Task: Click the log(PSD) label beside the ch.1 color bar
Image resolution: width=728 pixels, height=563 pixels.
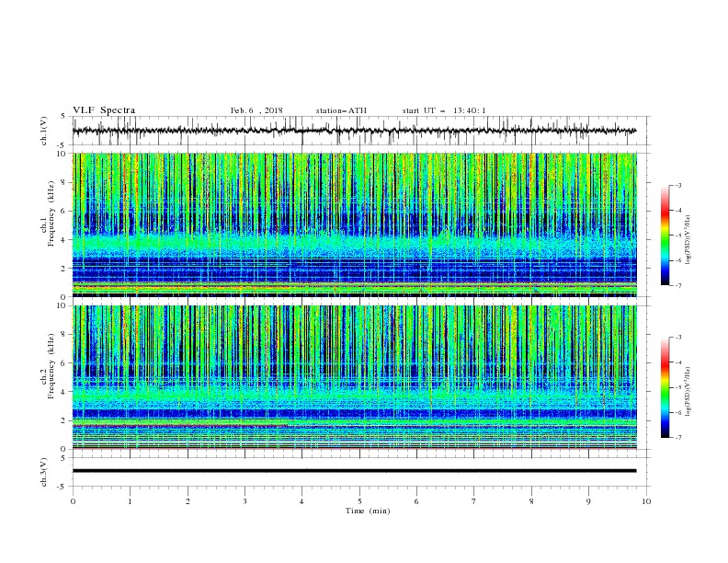Action: 688,240
